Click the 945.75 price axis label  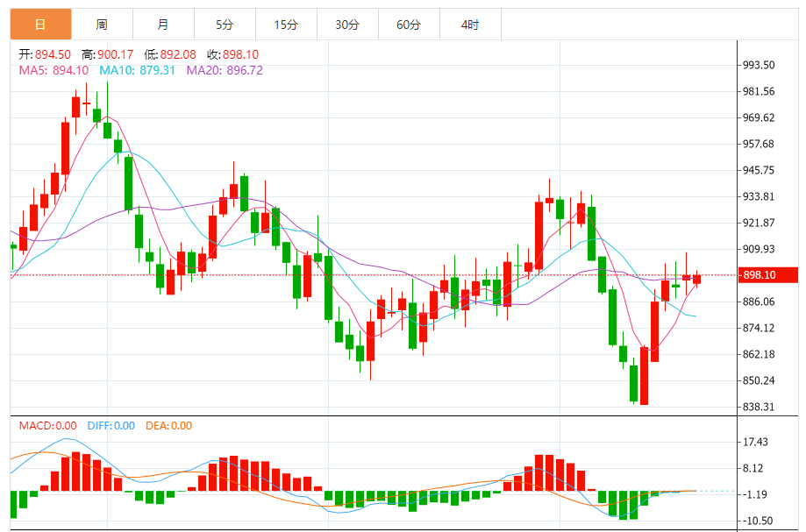point(759,170)
